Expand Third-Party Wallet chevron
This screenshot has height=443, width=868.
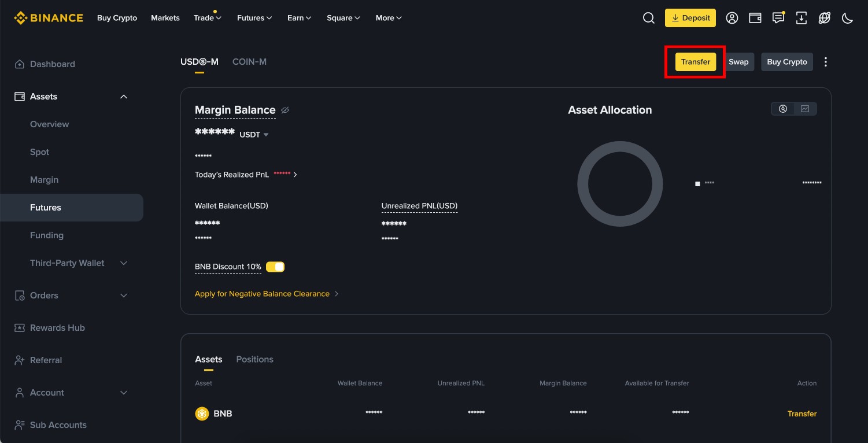tap(123, 263)
